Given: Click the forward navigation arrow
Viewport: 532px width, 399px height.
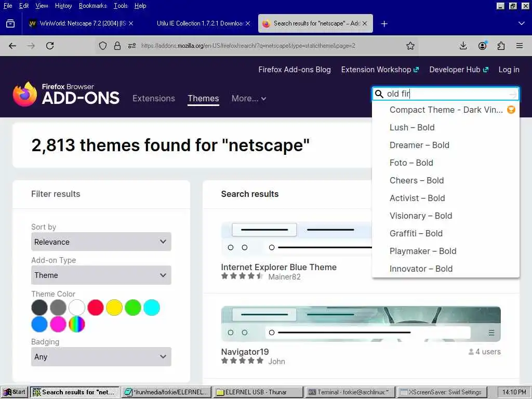Looking at the screenshot, I should 31,46.
